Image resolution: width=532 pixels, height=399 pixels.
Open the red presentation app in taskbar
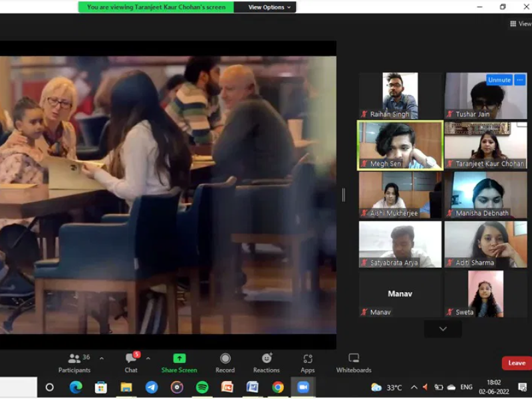[227, 387]
